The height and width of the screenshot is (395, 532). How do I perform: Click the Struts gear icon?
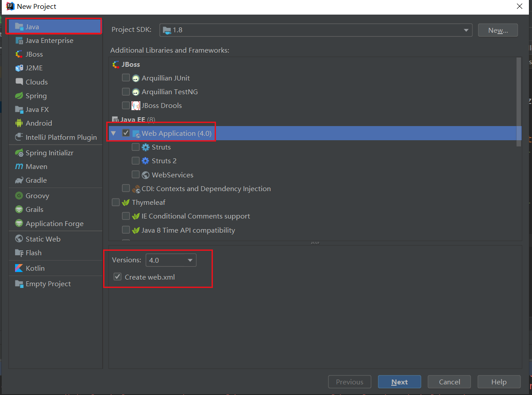(x=146, y=147)
